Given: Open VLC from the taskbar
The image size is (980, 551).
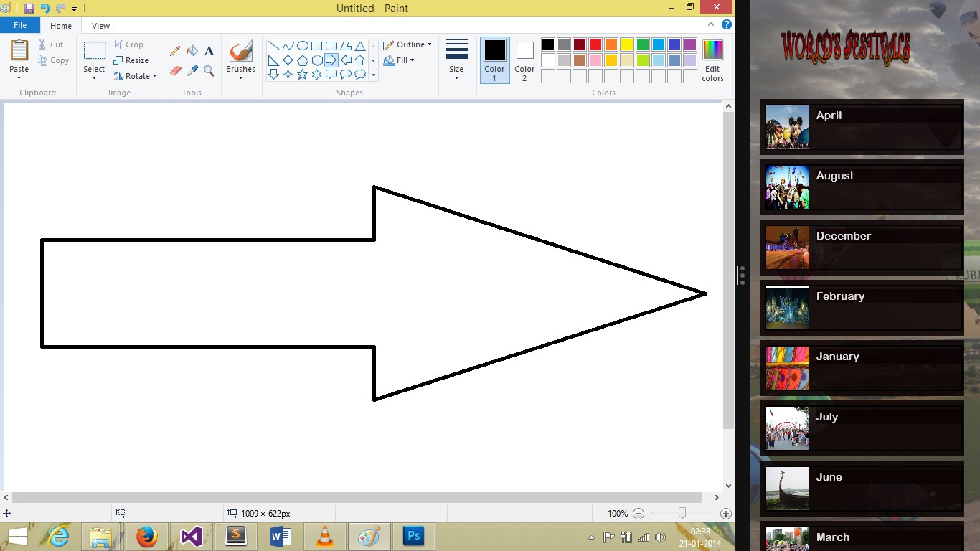Looking at the screenshot, I should 325,537.
